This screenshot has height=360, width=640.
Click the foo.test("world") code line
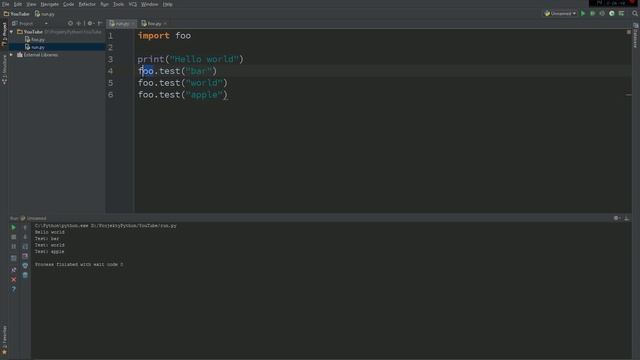[182, 83]
